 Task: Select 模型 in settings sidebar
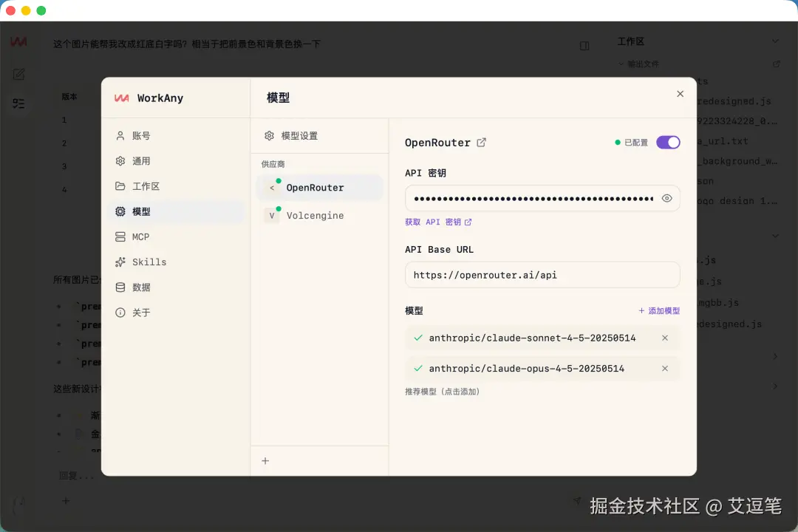click(x=176, y=211)
